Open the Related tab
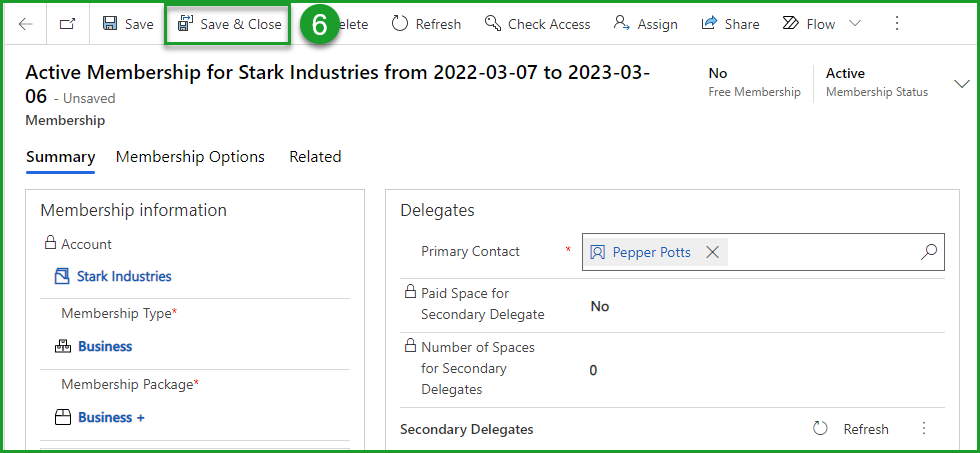The width and height of the screenshot is (980, 453). click(315, 157)
